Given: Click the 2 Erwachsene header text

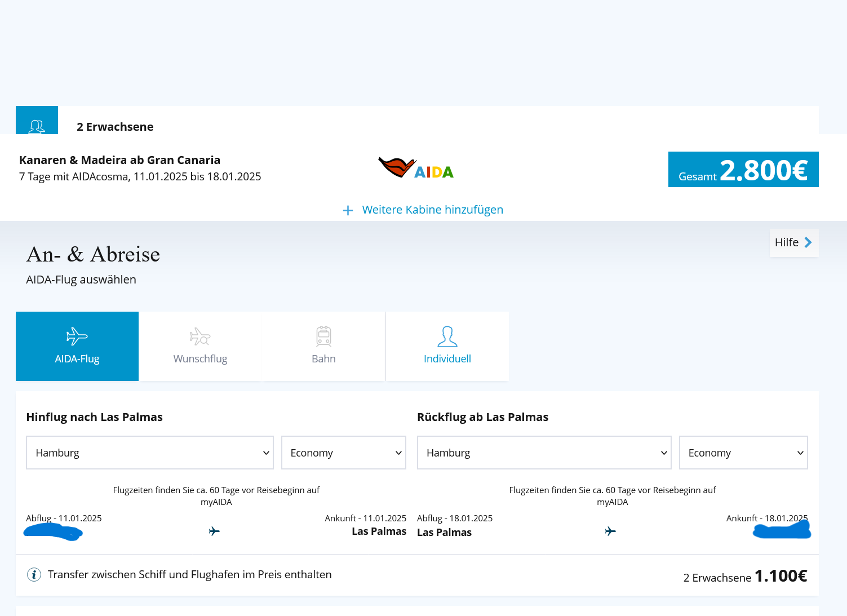Looking at the screenshot, I should click(115, 127).
